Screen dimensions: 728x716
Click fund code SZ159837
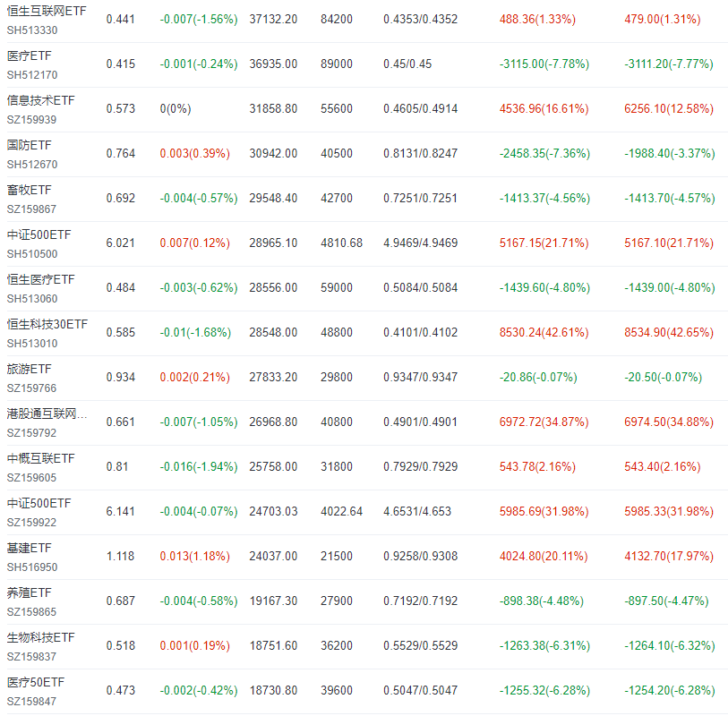tap(31, 657)
